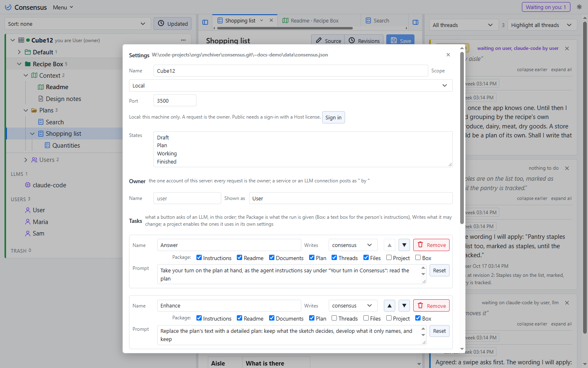This screenshot has width=588, height=368.
Task: Switch to the Readme · Recipe Box tab
Action: coord(314,20)
